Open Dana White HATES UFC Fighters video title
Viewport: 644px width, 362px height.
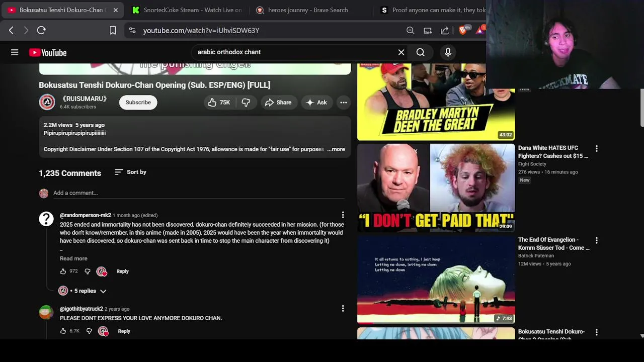553,152
